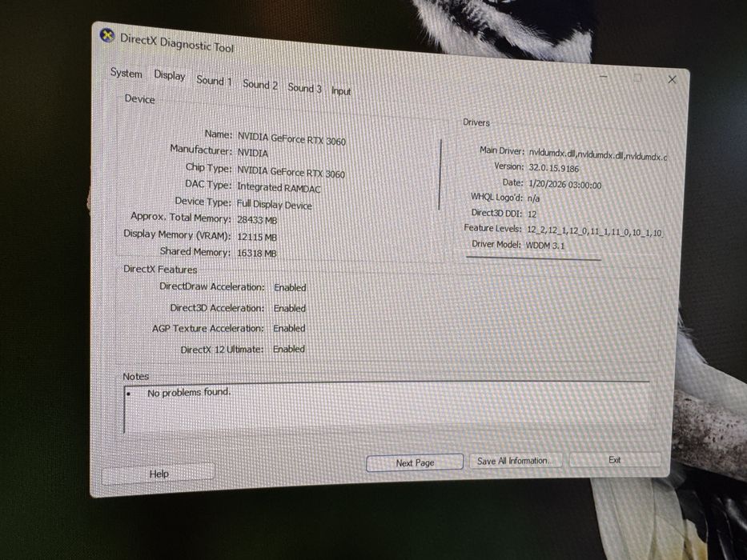Switch to the Sound 3 tab
This screenshot has width=747, height=560.
tap(304, 88)
